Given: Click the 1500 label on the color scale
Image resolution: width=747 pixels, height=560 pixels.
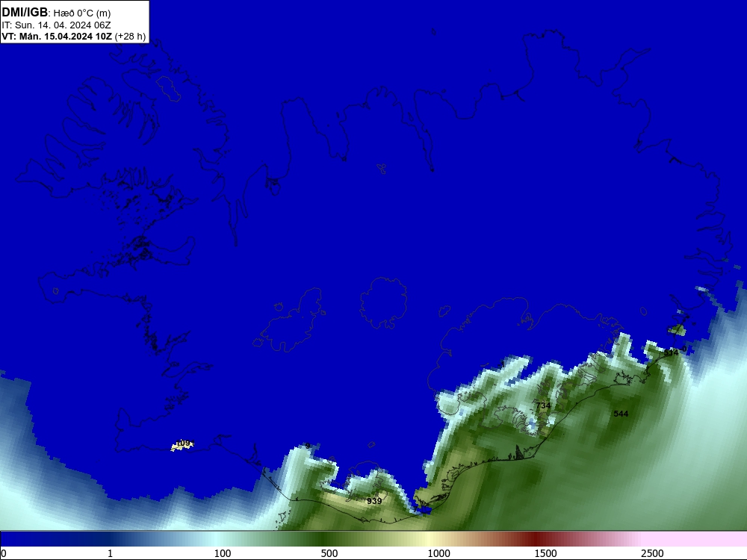Looking at the screenshot, I should [545, 553].
